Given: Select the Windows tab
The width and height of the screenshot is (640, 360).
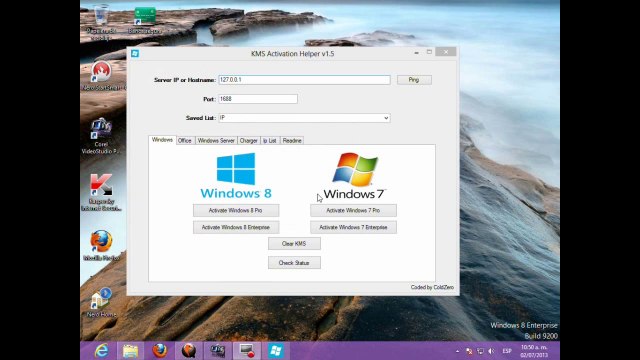Looking at the screenshot, I should pos(162,140).
